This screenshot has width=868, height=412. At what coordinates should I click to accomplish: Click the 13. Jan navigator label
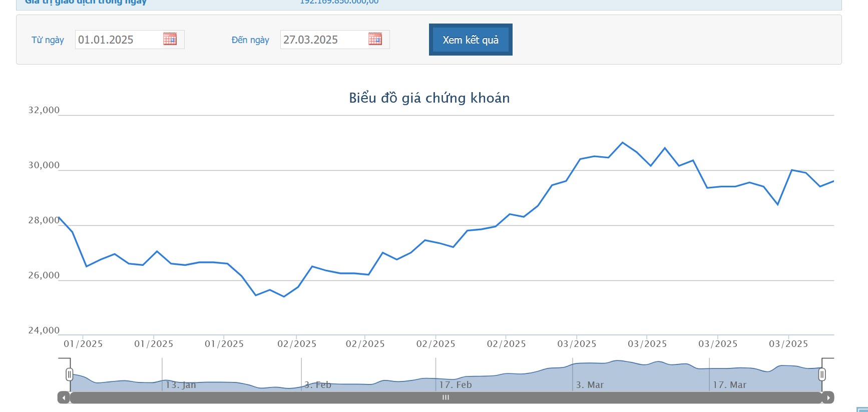pos(181,384)
